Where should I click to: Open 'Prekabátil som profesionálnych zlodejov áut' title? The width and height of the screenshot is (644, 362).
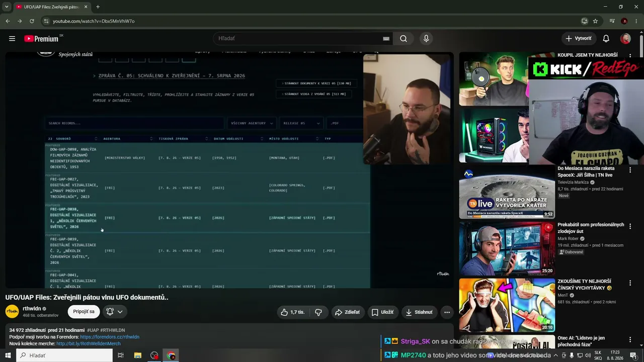coord(591,228)
